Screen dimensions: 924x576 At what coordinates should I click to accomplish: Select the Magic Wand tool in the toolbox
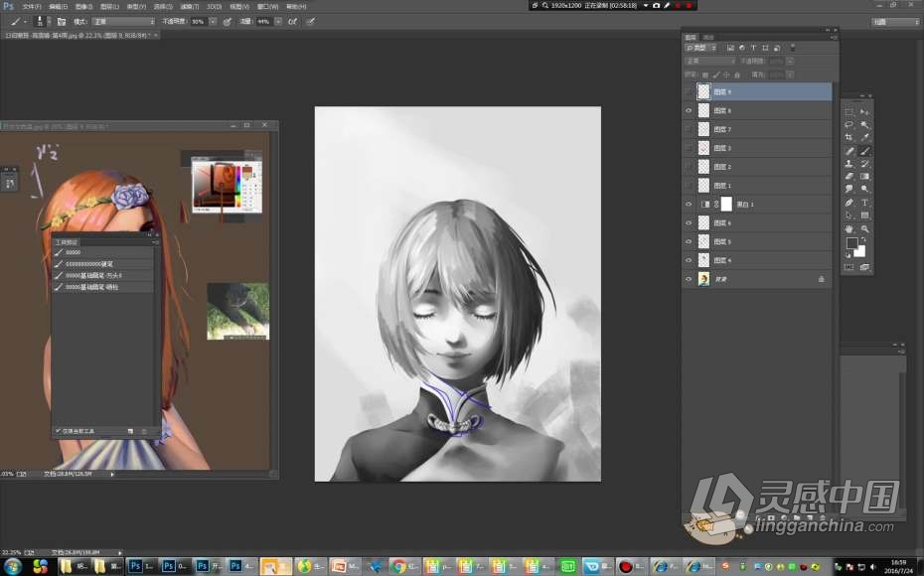click(x=864, y=125)
